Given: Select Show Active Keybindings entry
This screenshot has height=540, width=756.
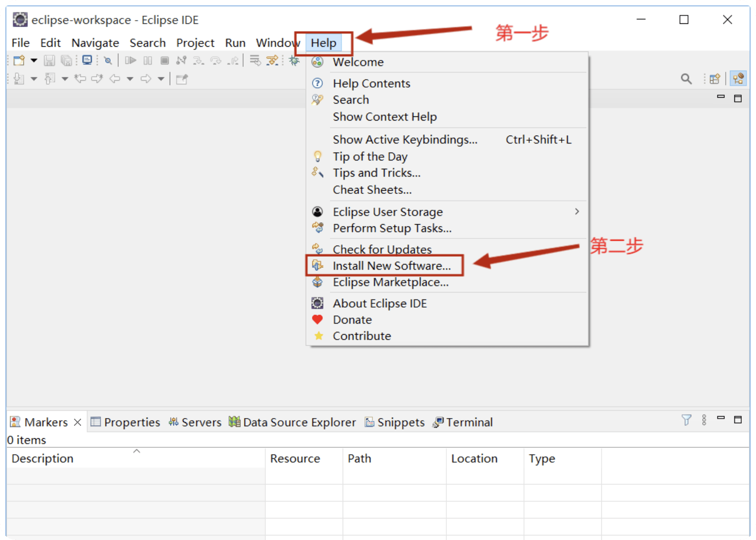Looking at the screenshot, I should [x=447, y=139].
